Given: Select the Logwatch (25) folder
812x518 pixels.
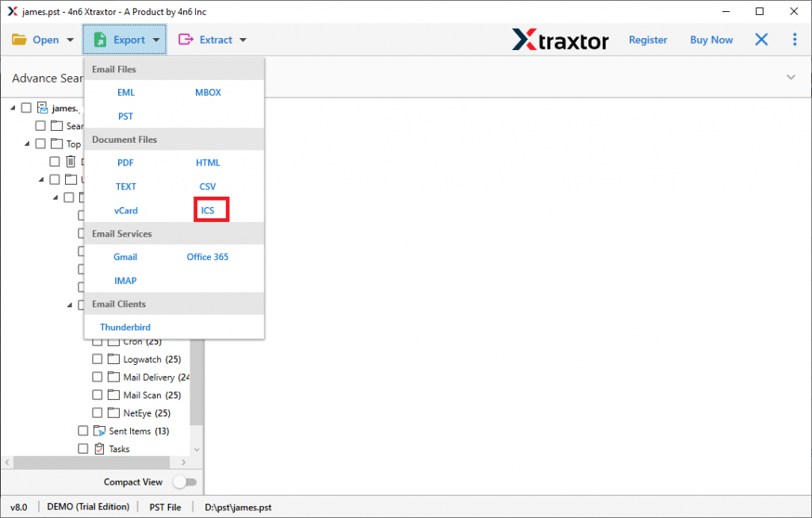Looking at the screenshot, I should click(152, 359).
